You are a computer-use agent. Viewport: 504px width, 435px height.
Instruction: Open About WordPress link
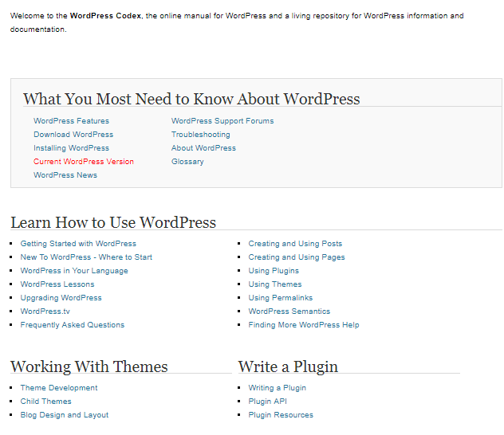pyautogui.click(x=203, y=148)
